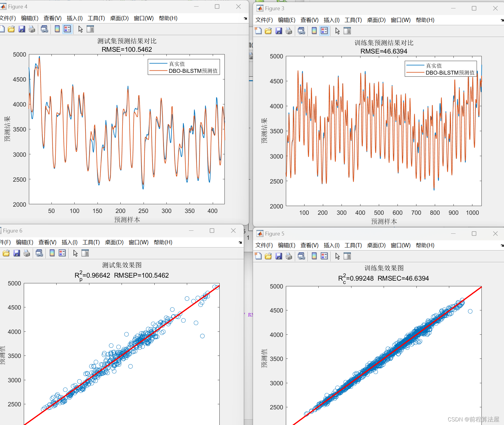The width and height of the screenshot is (504, 425).
Task: Link plot icon in Figure 5 toolbar
Action: tap(301, 256)
